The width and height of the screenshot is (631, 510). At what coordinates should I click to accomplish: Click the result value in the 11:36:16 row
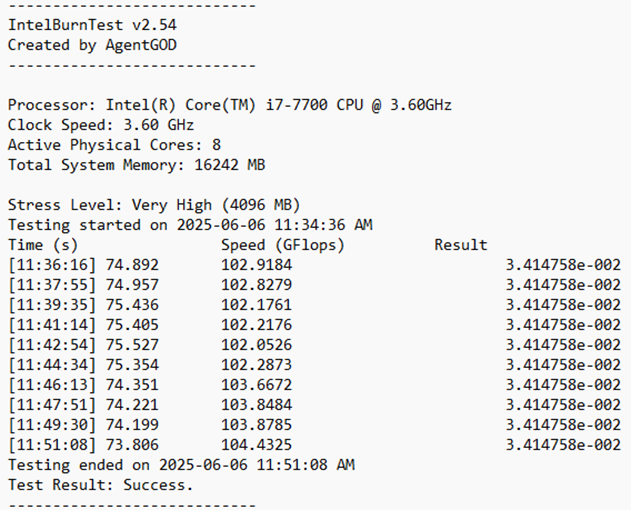(562, 265)
